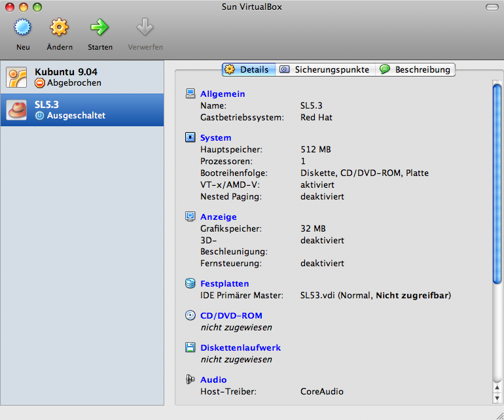
Task: Open the Anzeige settings link
Action: point(219,217)
